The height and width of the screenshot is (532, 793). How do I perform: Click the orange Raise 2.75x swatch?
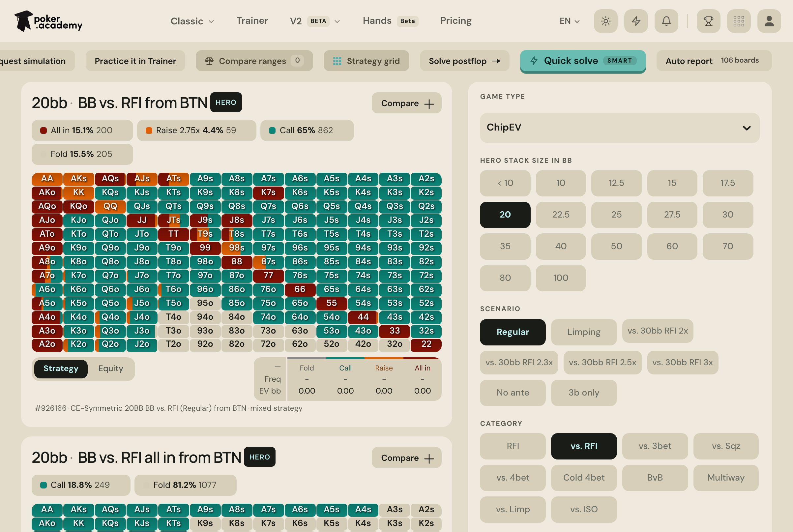pyautogui.click(x=149, y=130)
